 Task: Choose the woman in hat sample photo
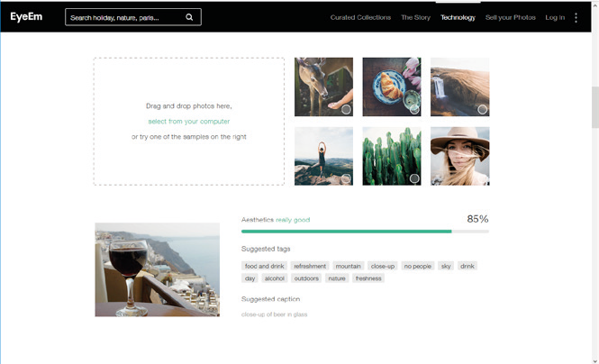click(459, 156)
